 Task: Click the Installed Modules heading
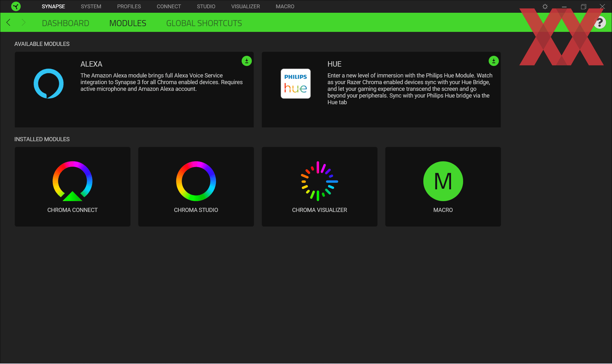pos(42,139)
